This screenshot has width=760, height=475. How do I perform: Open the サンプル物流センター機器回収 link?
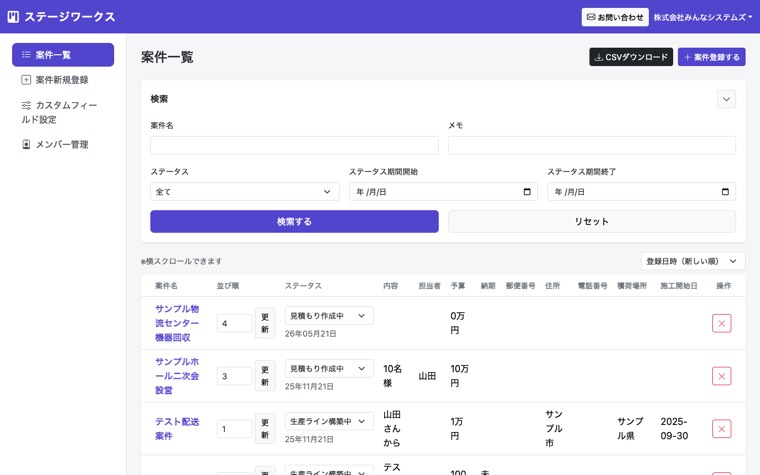177,323
